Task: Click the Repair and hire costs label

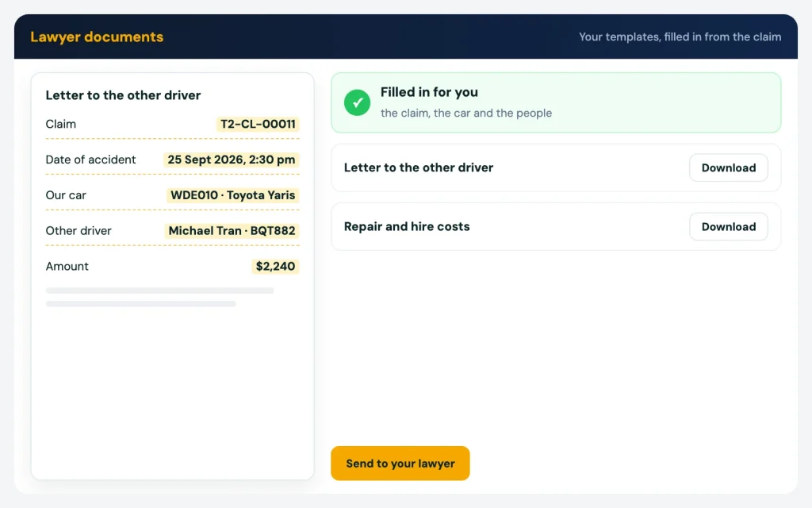Action: (407, 226)
